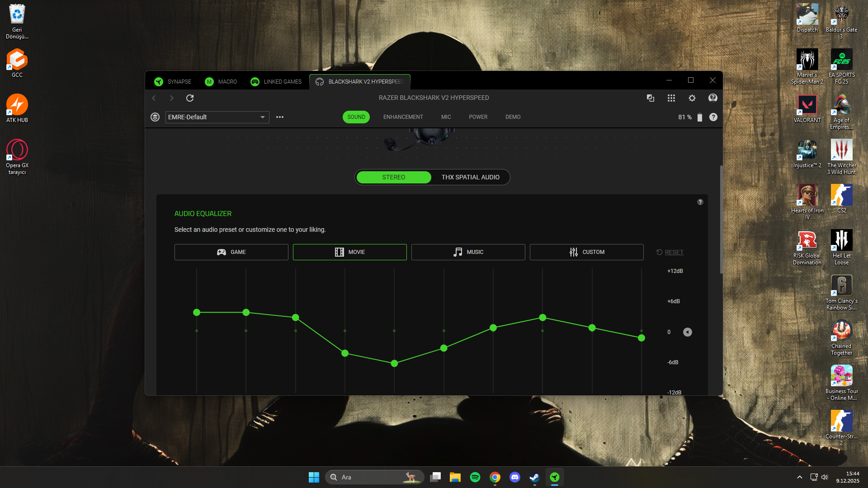This screenshot has width=868, height=488.
Task: Select the Business Tour desktop shortcut
Action: tap(842, 383)
